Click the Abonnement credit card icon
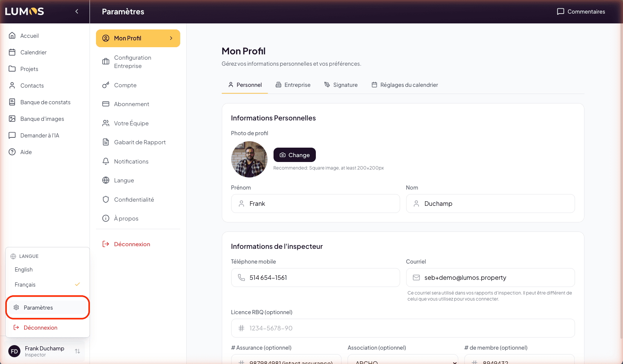623x364 pixels. pos(106,104)
